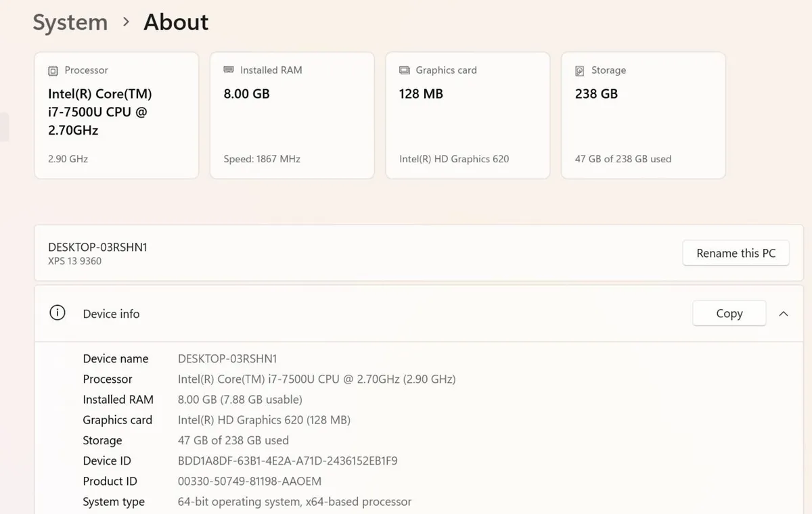Screen dimensions: 812x514
Task: Collapse the Device info section chevron
Action: (784, 314)
